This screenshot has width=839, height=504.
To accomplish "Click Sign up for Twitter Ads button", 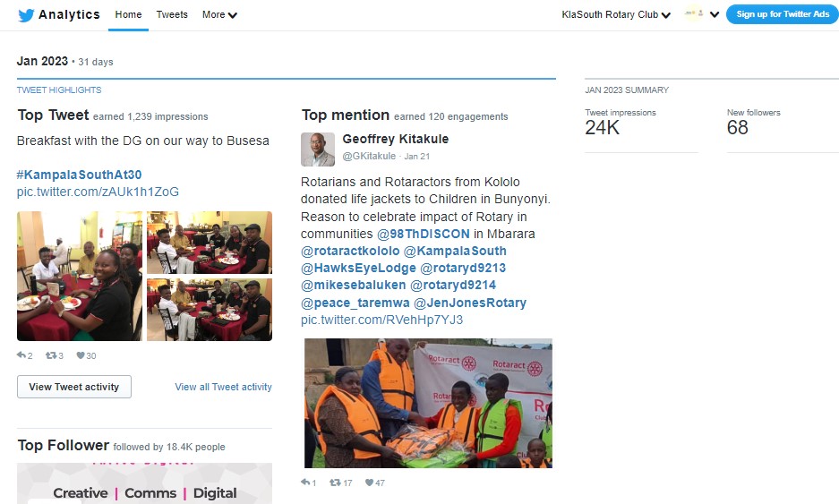I will [783, 14].
